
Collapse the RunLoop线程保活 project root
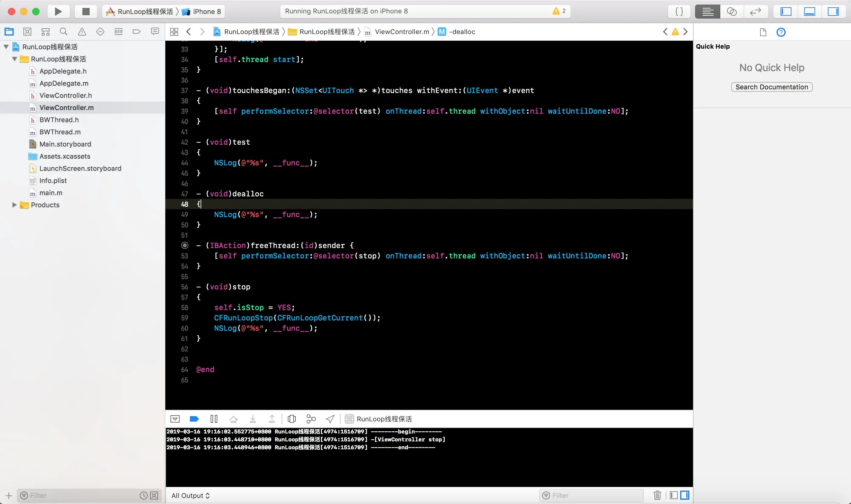click(x=6, y=47)
